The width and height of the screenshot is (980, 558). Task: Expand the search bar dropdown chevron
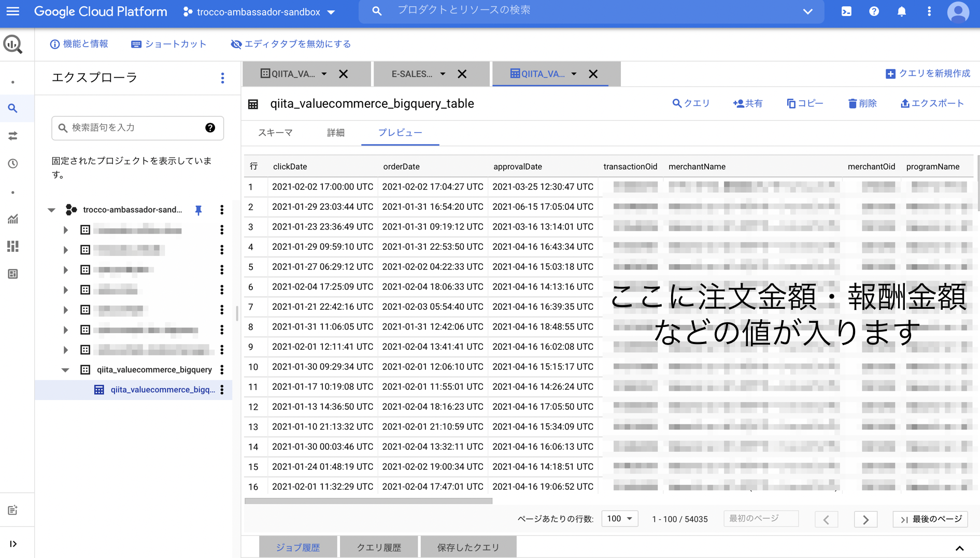coord(807,11)
